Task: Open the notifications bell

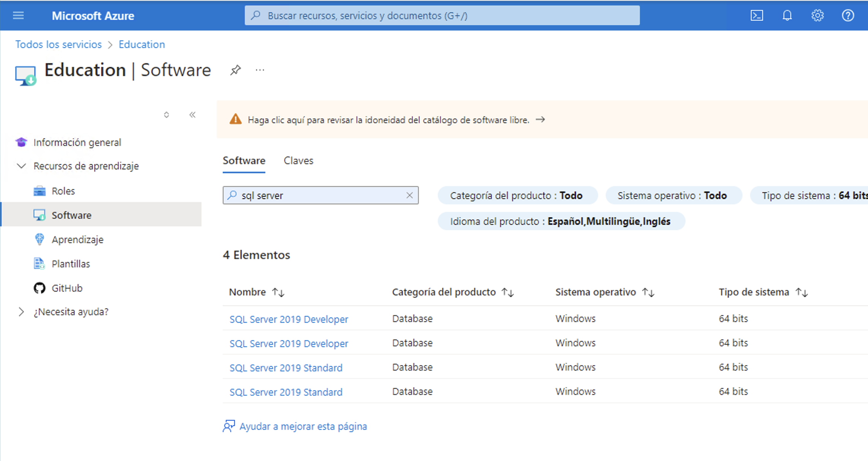Action: [787, 16]
